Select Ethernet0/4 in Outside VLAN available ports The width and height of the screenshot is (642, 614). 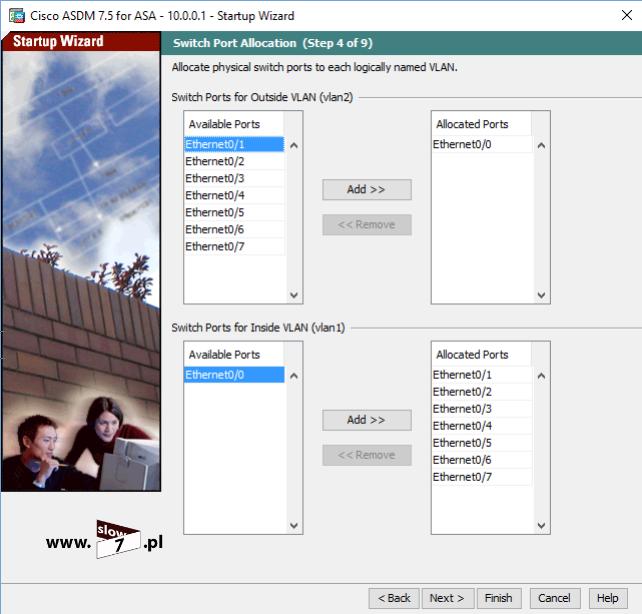coord(234,195)
